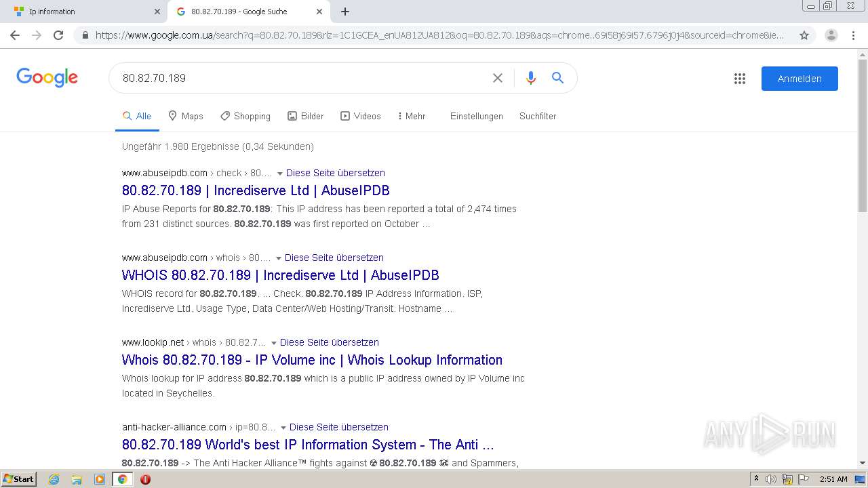The image size is (868, 488).
Task: Click the 'Ungefähr 1.980 Ergebnisse' result count text
Action: click(x=218, y=146)
